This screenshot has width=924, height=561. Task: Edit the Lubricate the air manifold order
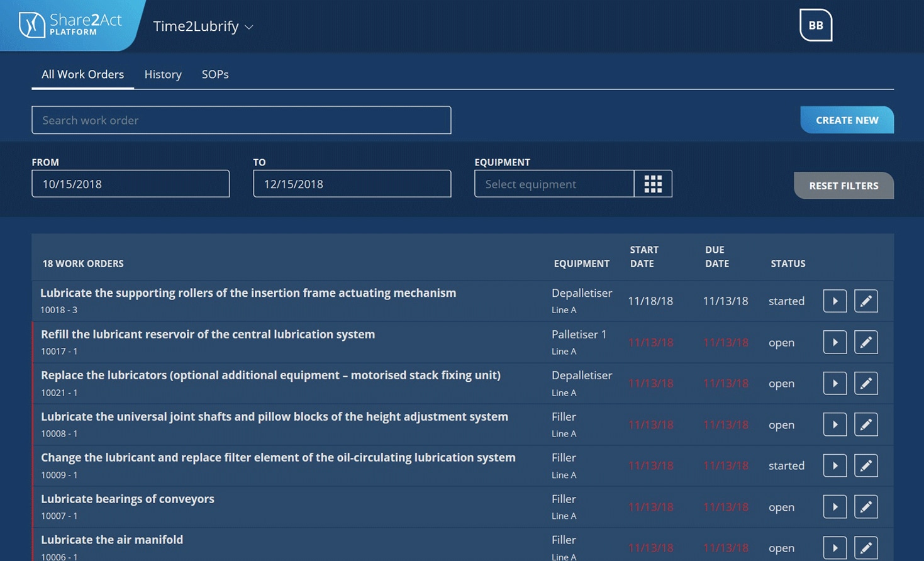(866, 548)
